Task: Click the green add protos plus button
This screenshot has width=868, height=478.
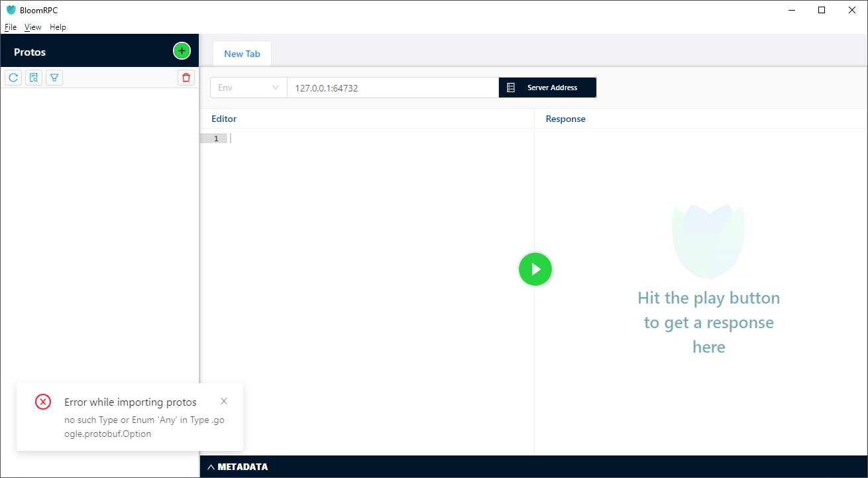Action: pyautogui.click(x=182, y=51)
